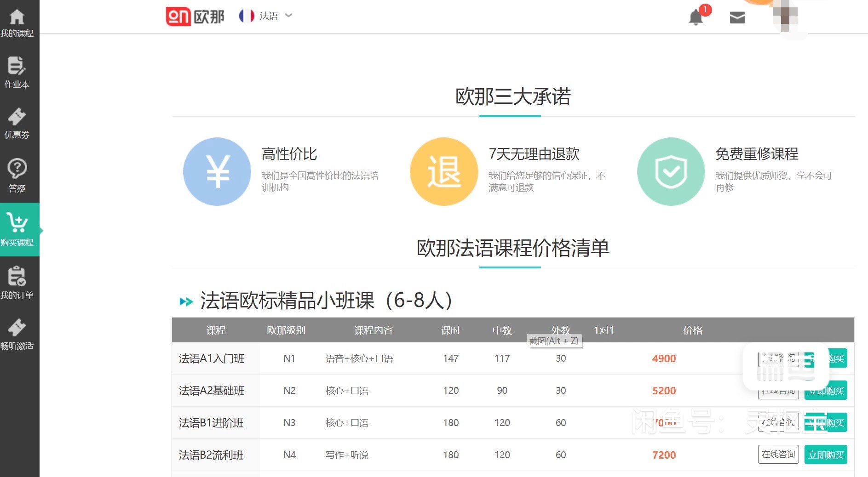868x477 pixels.
Task: Click 写作+听说 course content cell
Action: click(347, 455)
